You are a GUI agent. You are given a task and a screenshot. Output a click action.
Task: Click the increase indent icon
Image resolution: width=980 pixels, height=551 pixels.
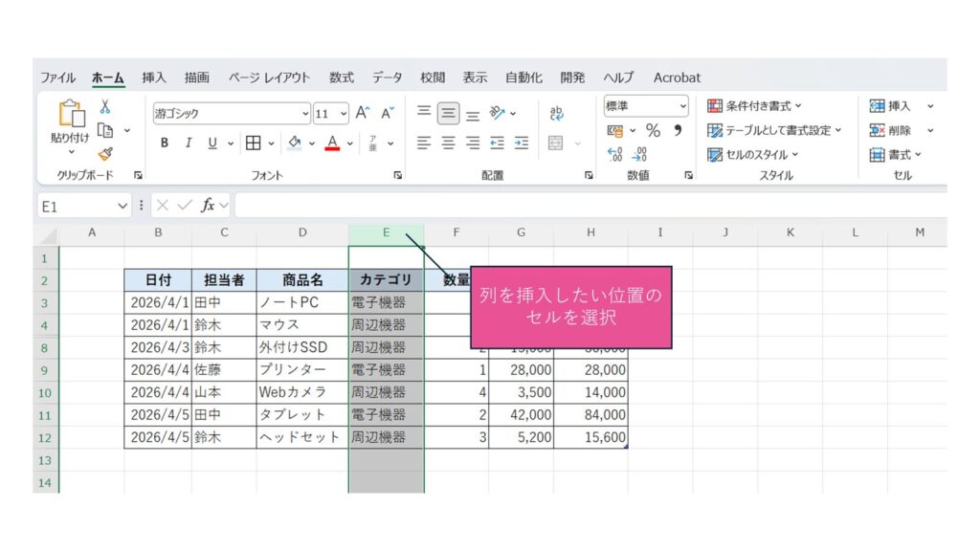pos(522,143)
